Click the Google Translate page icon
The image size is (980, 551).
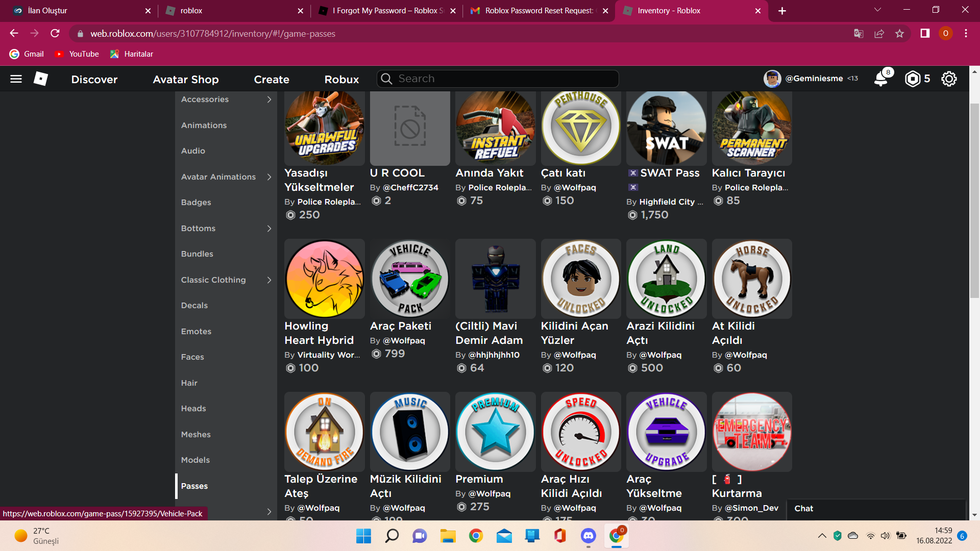tap(859, 34)
